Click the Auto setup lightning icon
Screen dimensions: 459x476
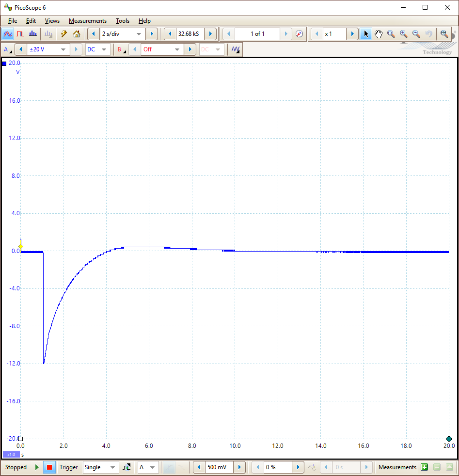click(x=64, y=34)
